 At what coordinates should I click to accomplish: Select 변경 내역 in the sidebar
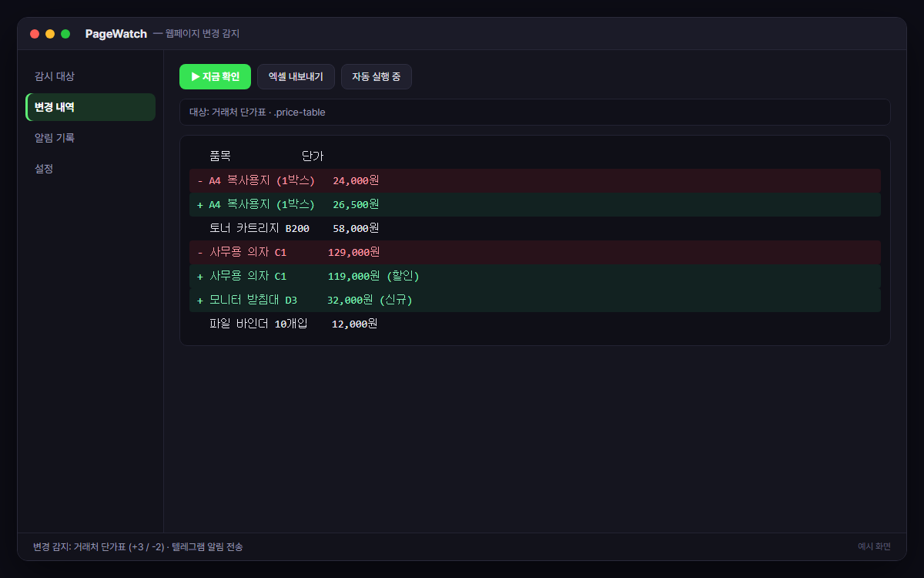click(91, 107)
